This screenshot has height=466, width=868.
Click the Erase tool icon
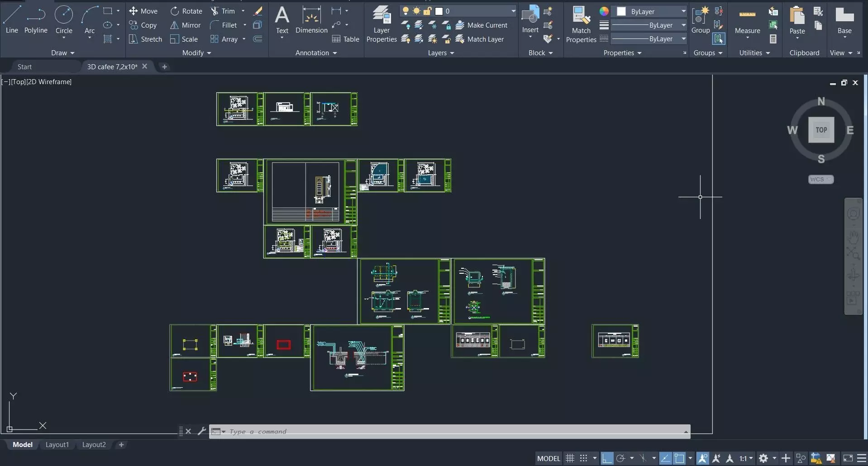pyautogui.click(x=258, y=11)
